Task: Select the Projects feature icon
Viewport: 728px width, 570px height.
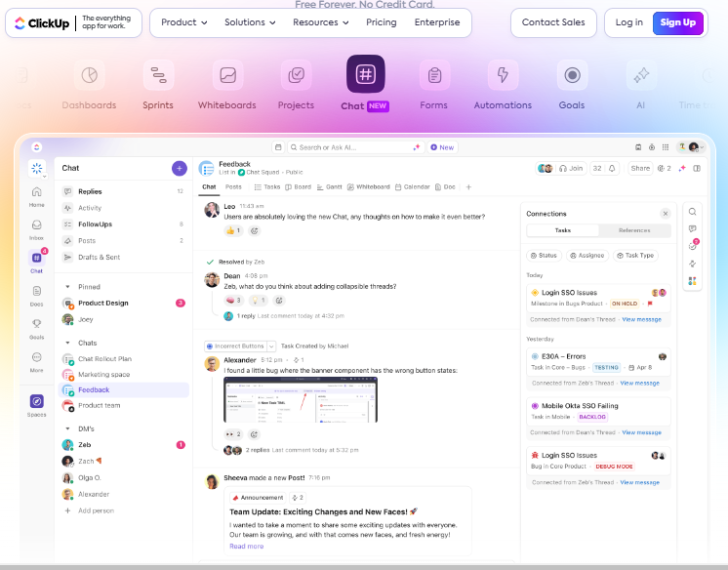Action: [297, 75]
